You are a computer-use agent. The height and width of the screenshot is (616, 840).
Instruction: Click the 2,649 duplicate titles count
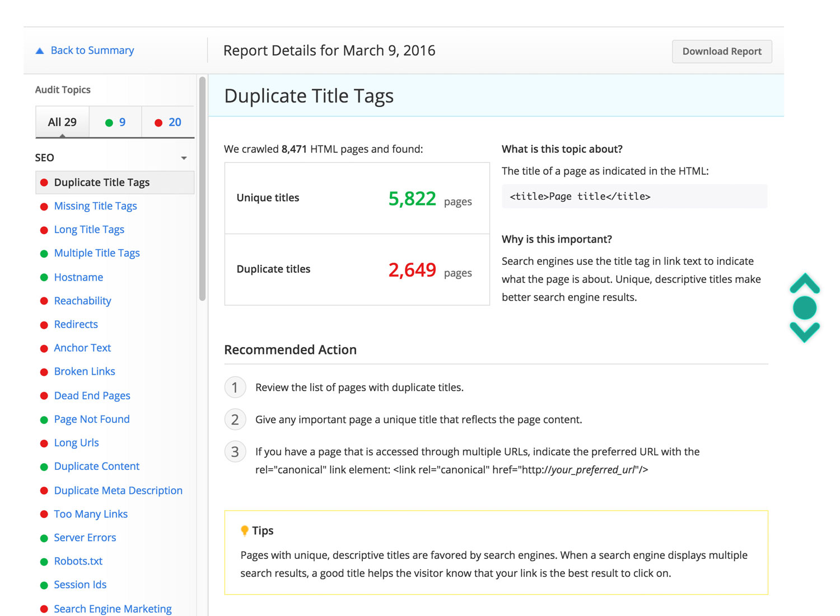pos(412,269)
